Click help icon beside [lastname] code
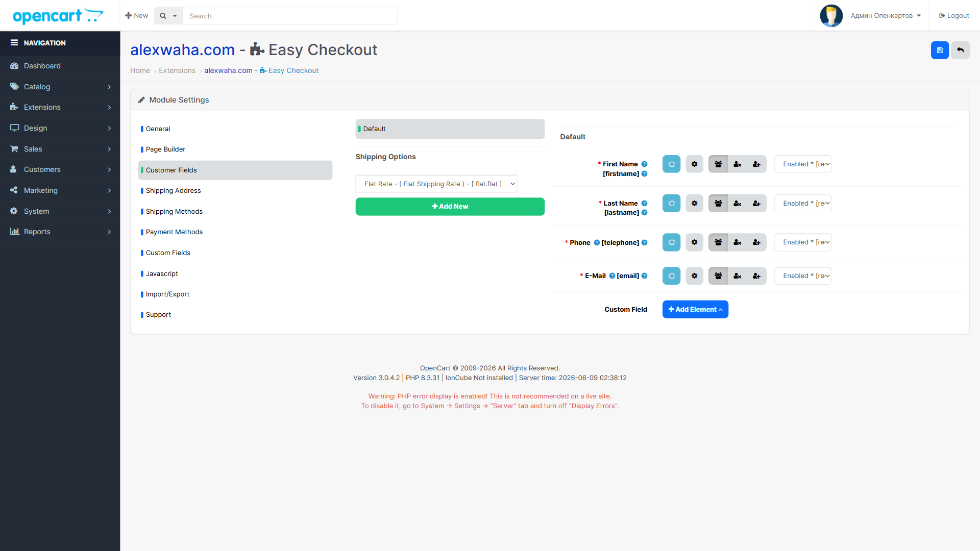 644,213
